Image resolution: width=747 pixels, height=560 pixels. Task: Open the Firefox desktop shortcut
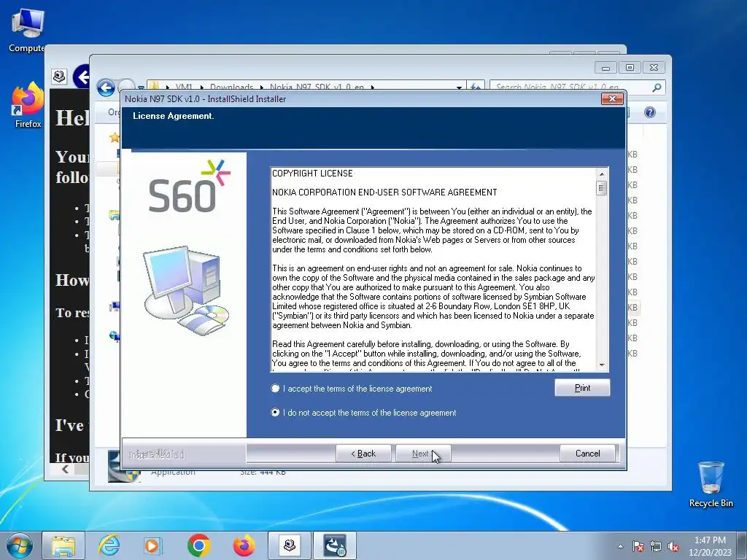click(28, 105)
